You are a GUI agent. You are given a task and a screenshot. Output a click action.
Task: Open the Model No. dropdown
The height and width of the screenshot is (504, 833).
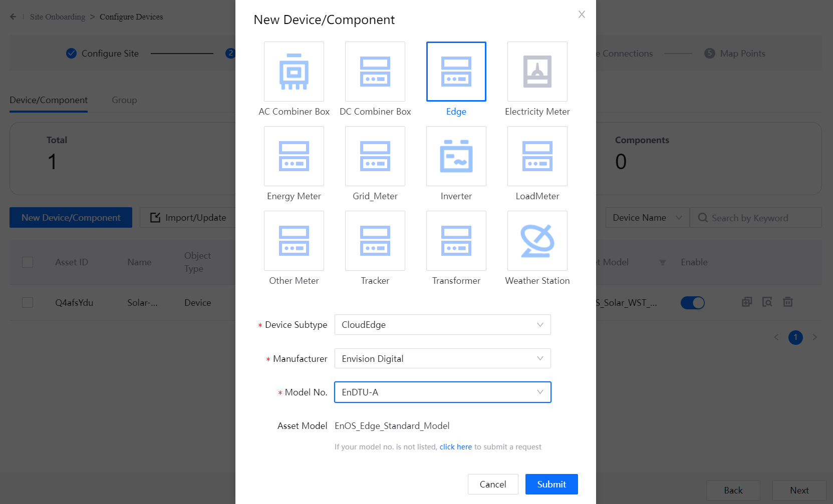tap(442, 392)
